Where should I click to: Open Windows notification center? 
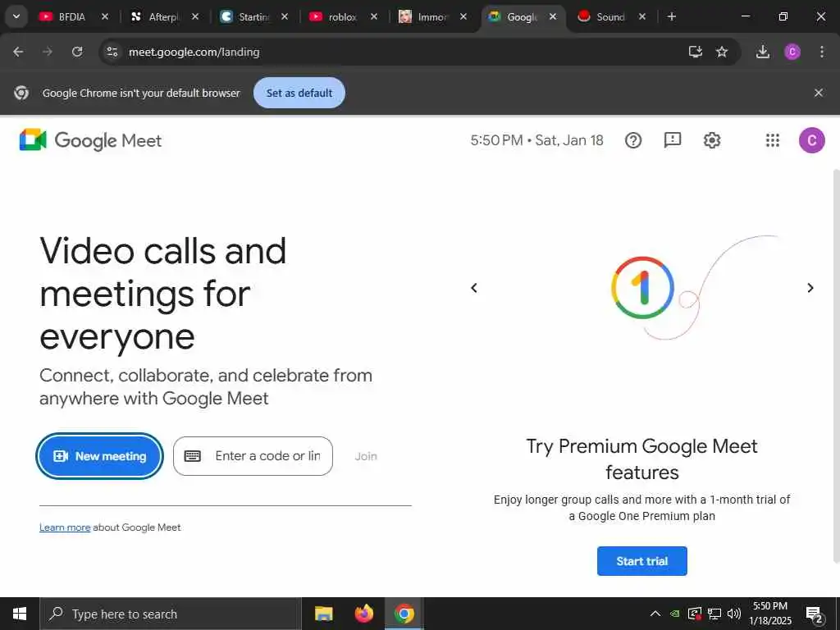click(x=815, y=614)
